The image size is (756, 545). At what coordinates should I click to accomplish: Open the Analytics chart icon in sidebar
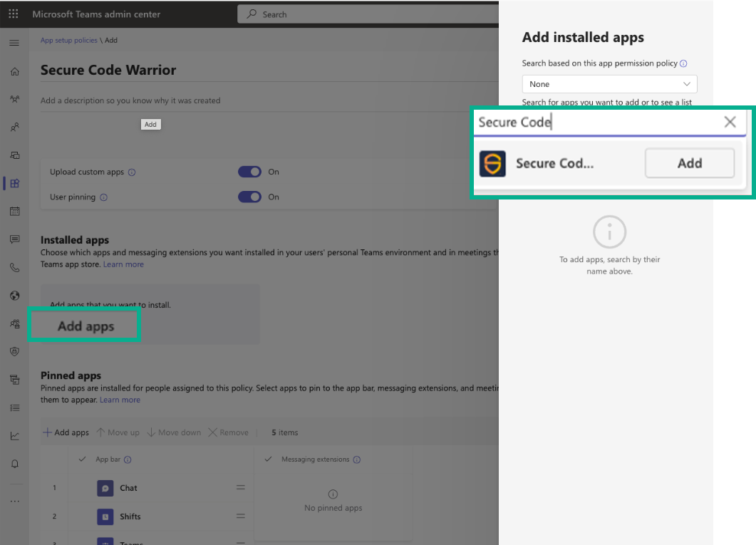coord(15,435)
